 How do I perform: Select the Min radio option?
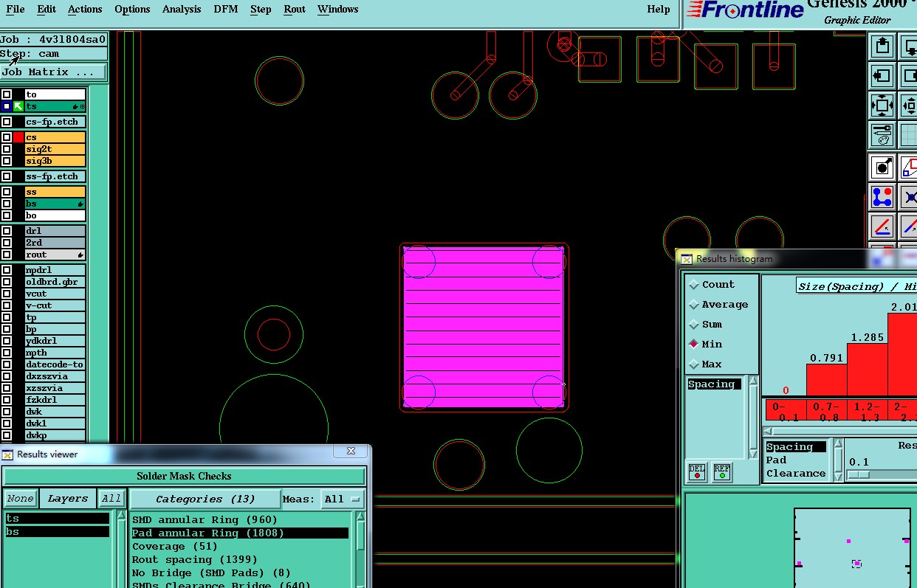click(694, 345)
